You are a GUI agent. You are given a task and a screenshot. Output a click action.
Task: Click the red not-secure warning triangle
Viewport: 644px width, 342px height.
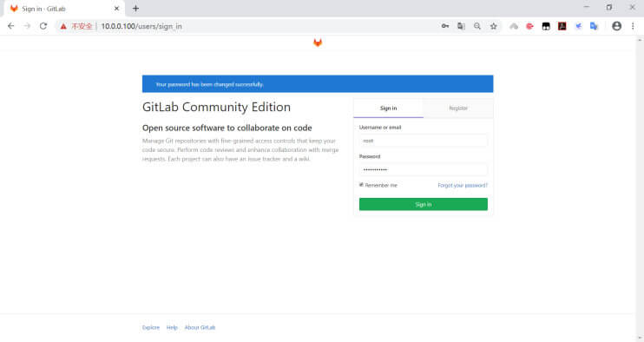pyautogui.click(x=63, y=26)
